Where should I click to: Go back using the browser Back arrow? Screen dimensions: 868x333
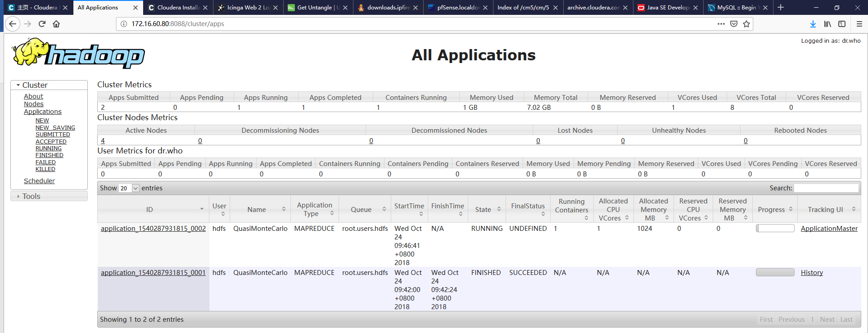point(13,24)
